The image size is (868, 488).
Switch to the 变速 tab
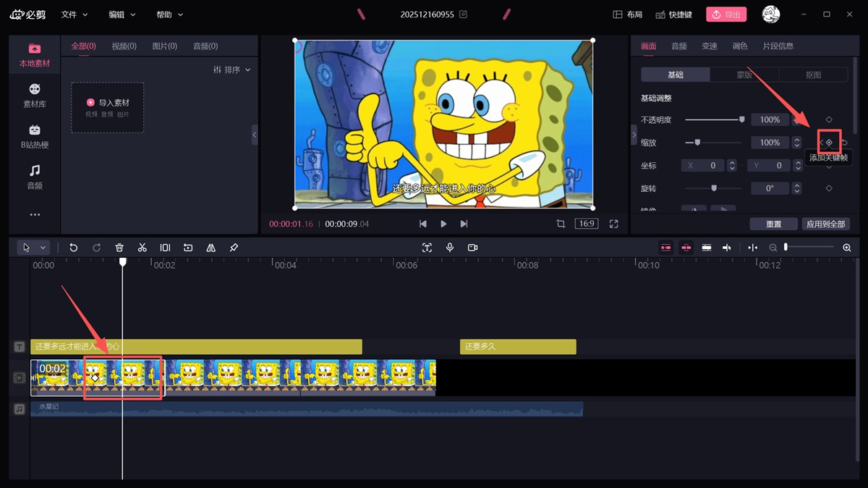(x=710, y=46)
